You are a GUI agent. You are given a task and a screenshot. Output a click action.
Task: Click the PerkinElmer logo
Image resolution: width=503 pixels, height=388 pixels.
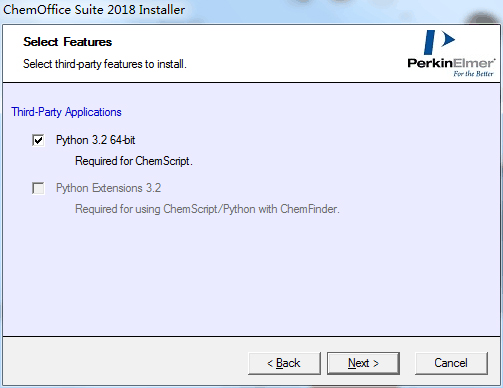pyautogui.click(x=451, y=53)
